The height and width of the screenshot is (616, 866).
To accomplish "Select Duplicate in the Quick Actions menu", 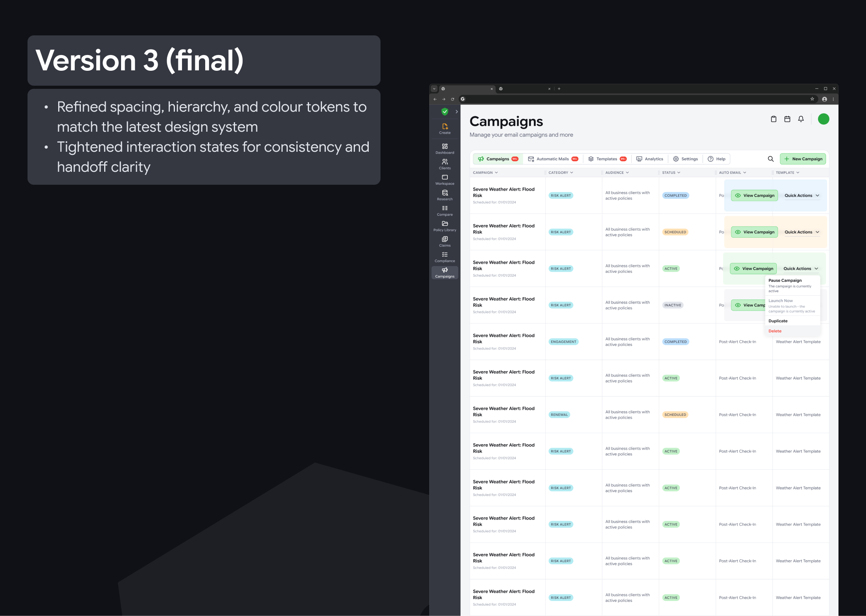I will tap(778, 321).
